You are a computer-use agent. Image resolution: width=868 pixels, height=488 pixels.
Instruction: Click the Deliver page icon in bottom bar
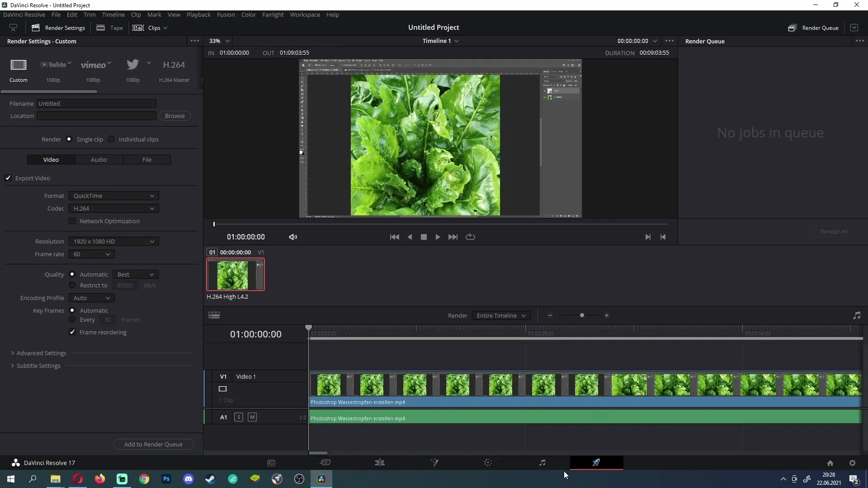[596, 462]
